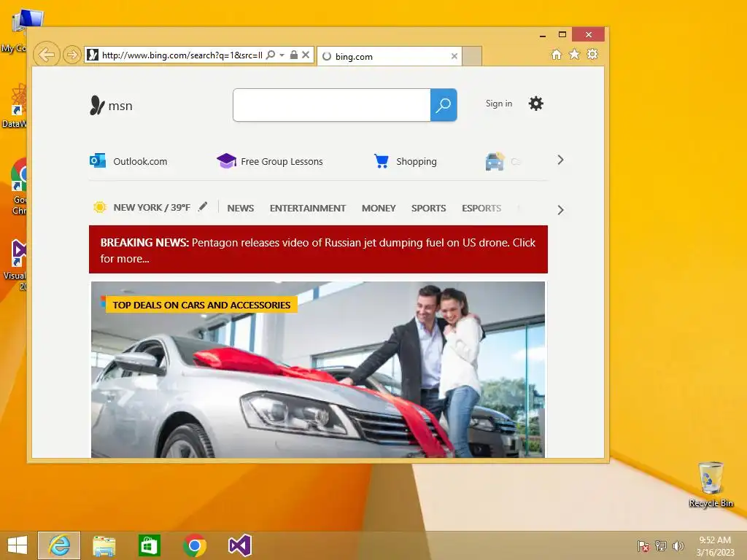Screen dimensions: 747x560
Task: Click the car icon shortcut
Action: point(495,161)
